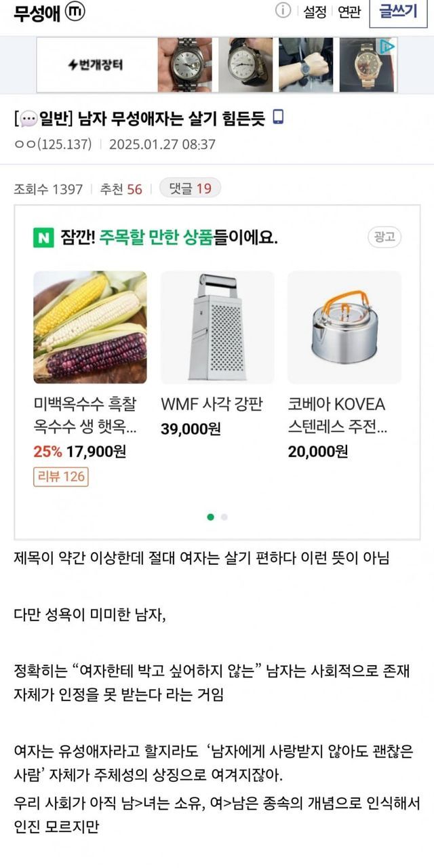Image resolution: width=434 pixels, height=868 pixels.
Task: Click the mobile phone icon beside the post title
Action: (278, 117)
